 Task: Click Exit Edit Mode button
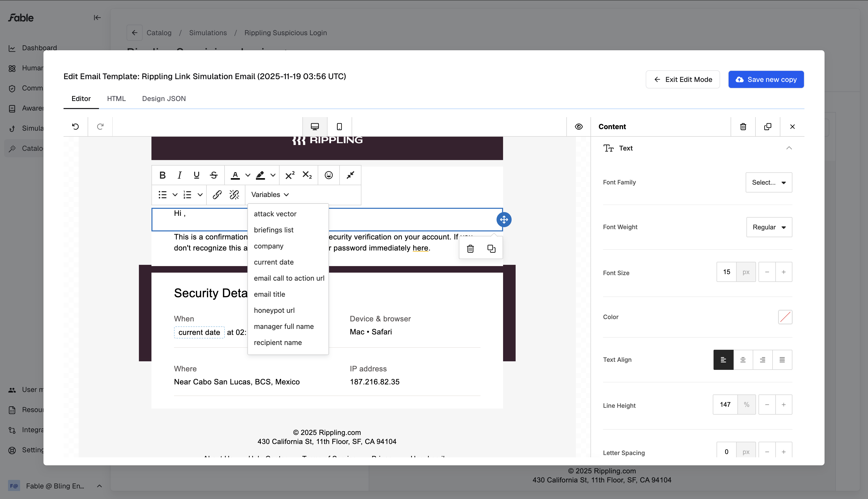[x=682, y=79]
